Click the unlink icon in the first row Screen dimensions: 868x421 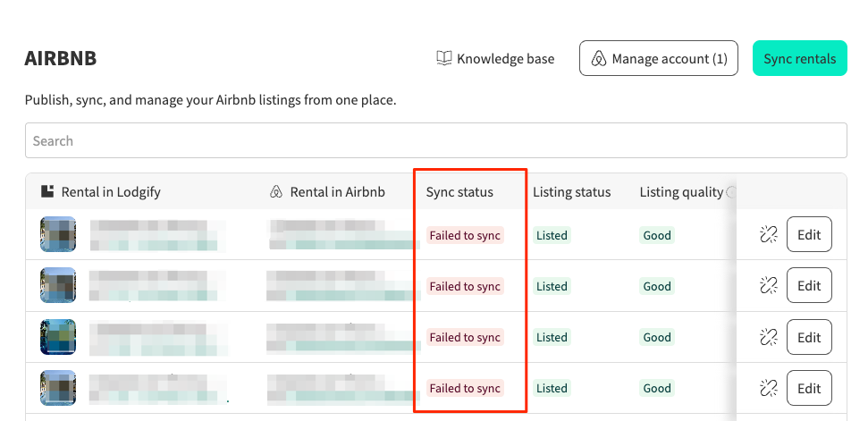(768, 235)
